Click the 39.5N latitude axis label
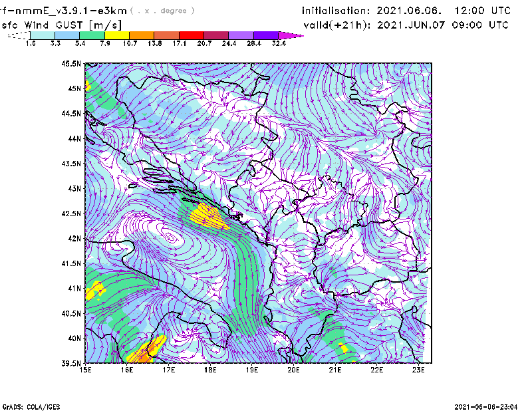Viewport: 532px width, 411px height. (71, 364)
